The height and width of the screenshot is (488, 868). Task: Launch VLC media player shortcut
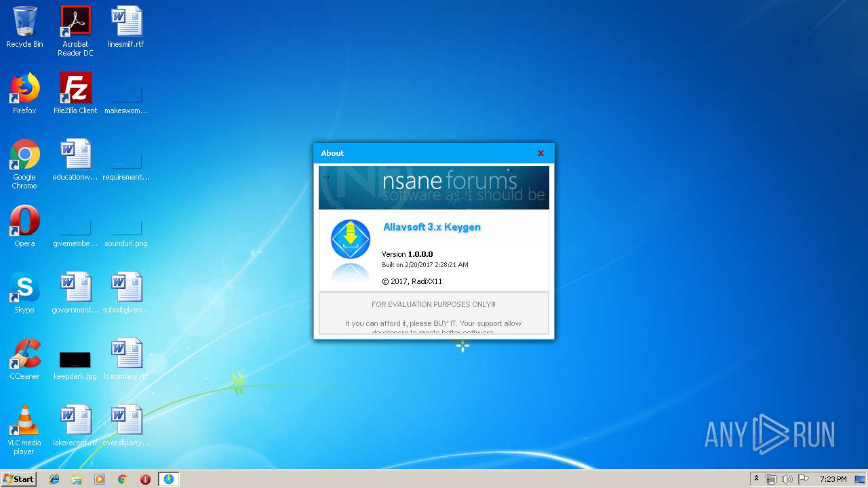tap(24, 430)
